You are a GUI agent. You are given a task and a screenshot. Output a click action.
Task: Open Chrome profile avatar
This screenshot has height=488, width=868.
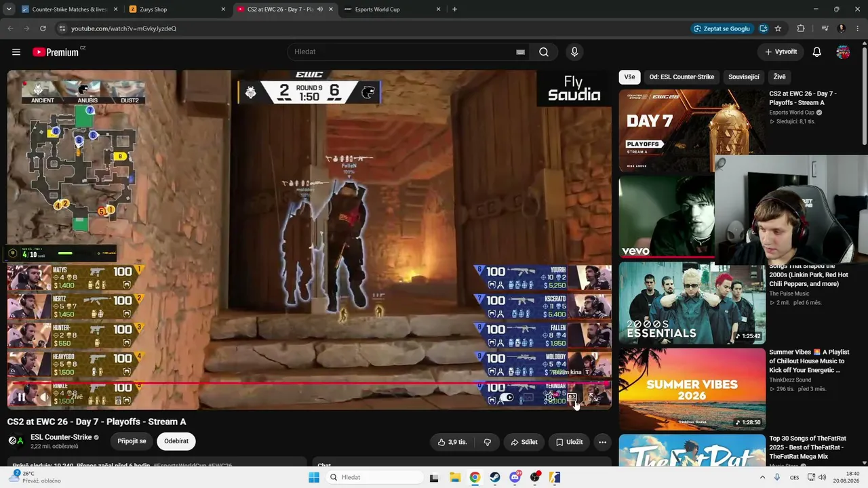pos(842,28)
